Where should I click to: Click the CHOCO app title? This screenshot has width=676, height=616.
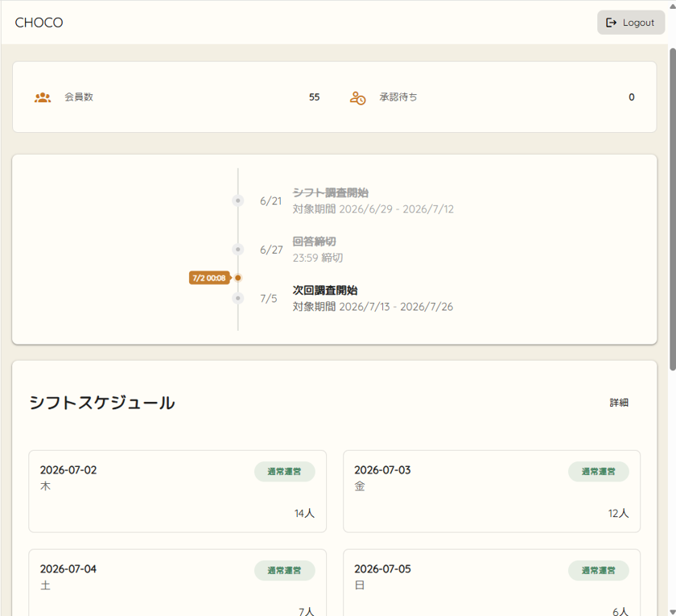point(39,23)
